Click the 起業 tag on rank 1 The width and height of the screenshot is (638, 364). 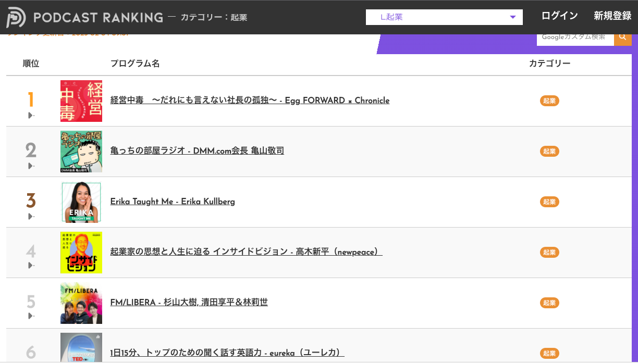pyautogui.click(x=549, y=101)
